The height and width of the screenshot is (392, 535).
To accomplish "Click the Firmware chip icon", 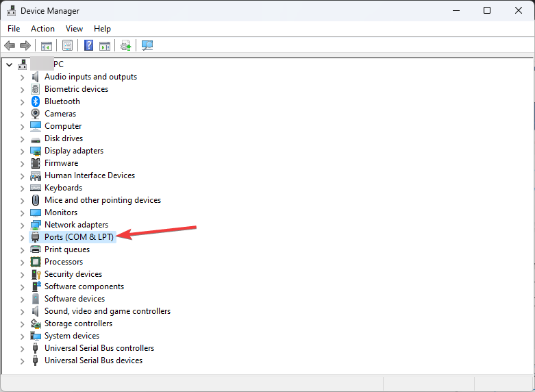I will click(x=36, y=163).
